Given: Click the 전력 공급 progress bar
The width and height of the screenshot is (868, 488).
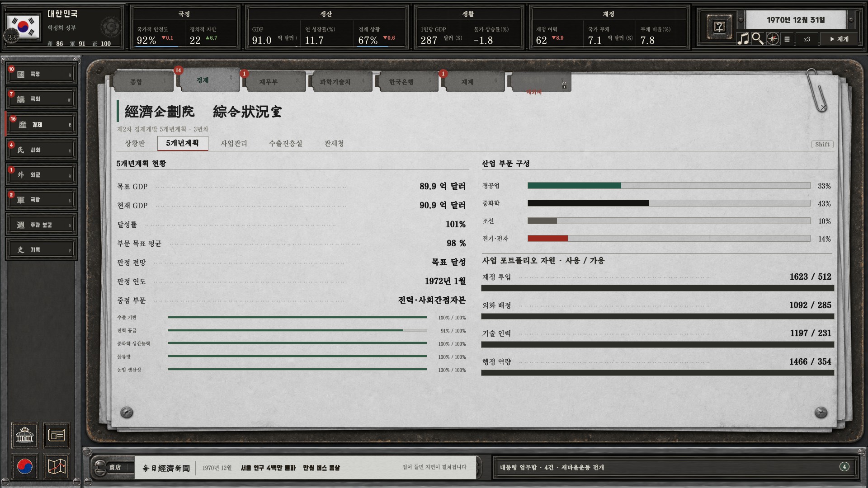Looking at the screenshot, I should 297,330.
